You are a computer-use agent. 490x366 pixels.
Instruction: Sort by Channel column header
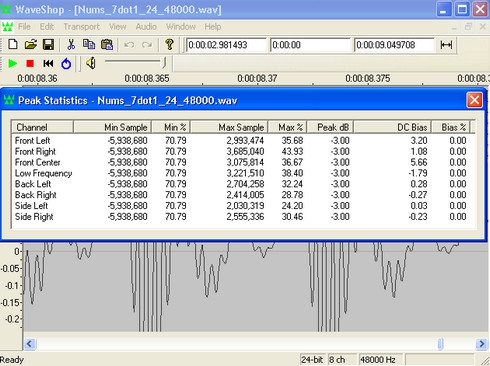click(42, 127)
